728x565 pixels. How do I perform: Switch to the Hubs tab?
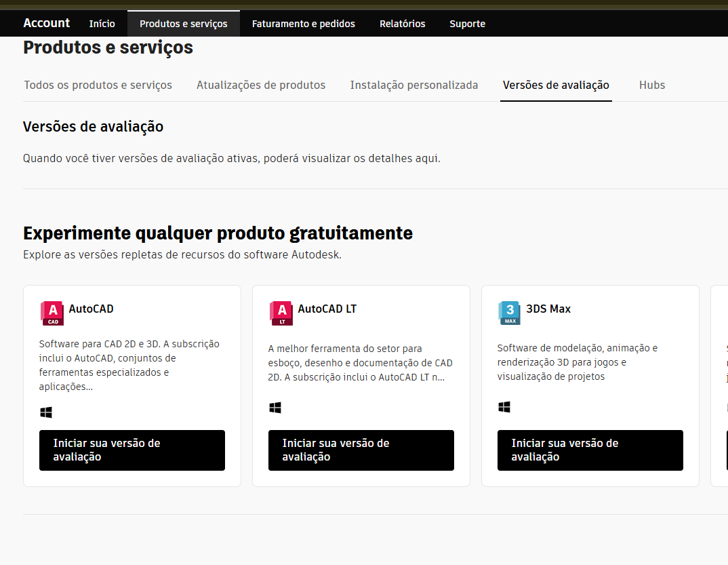click(652, 85)
